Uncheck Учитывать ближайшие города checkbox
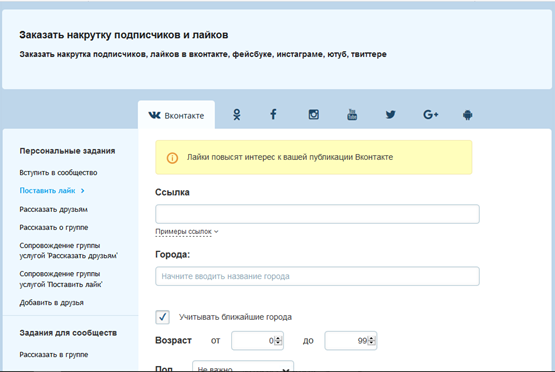Viewport: 555px width, 372px height. pos(162,317)
